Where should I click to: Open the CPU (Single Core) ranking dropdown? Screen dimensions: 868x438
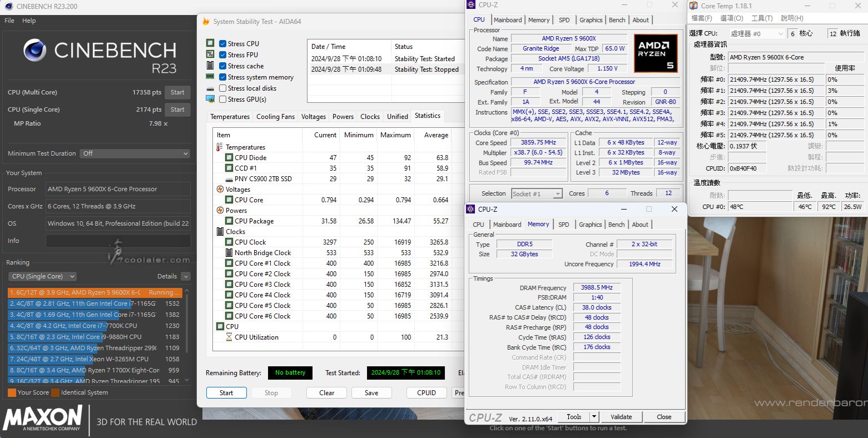[x=42, y=276]
